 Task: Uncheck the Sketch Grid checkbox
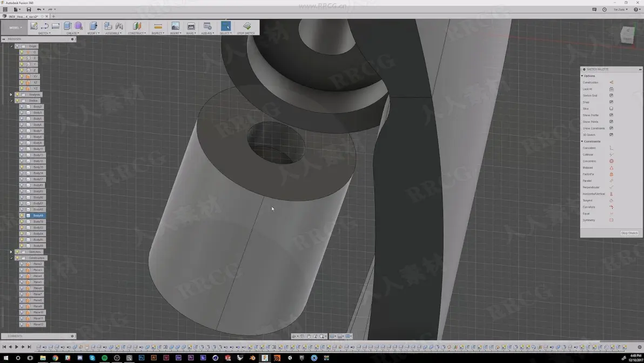611,95
